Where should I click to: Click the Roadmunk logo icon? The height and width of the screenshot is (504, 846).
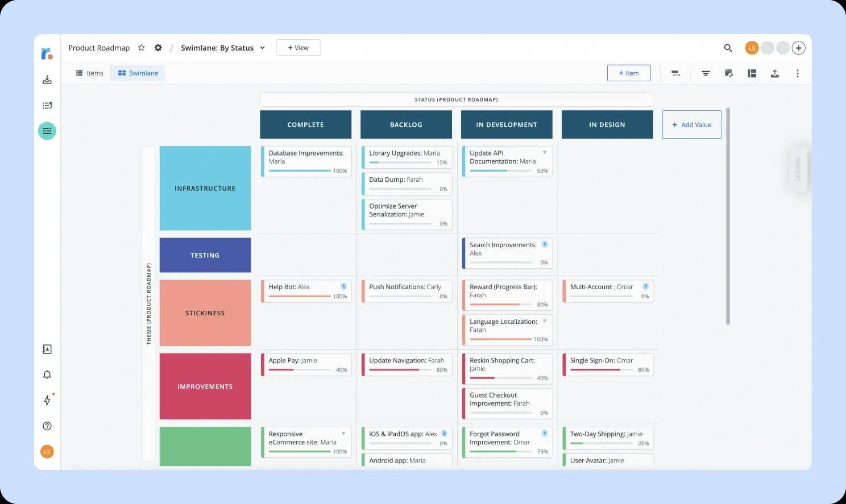pyautogui.click(x=47, y=54)
